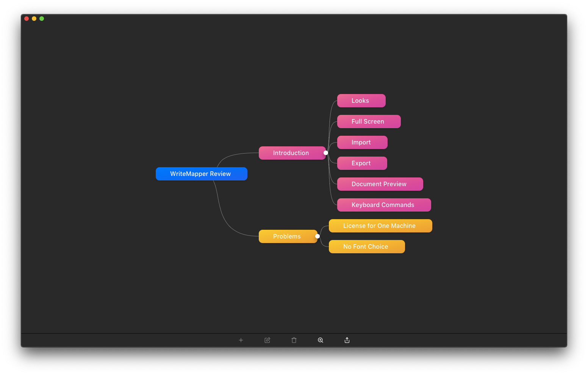Image resolution: width=588 pixels, height=375 pixels.
Task: Select the Keyboard Commands node
Action: (x=384, y=205)
